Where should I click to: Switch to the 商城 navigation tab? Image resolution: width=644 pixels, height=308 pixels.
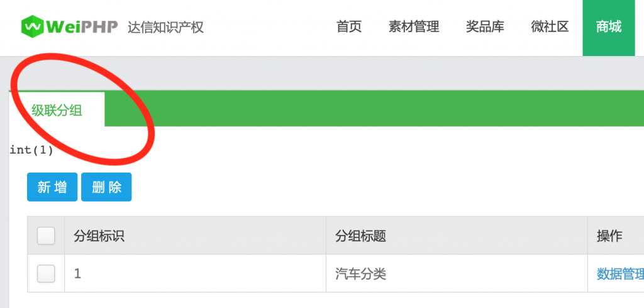point(609,28)
